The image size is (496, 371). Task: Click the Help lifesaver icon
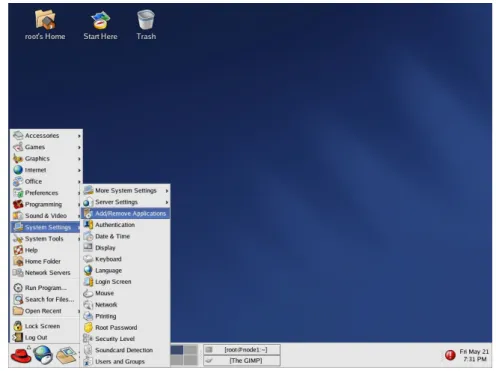(x=18, y=250)
